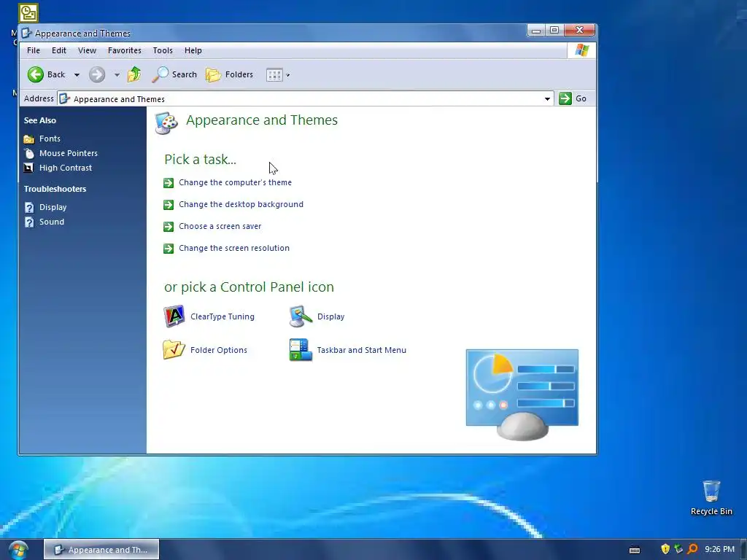Open the Views dropdown arrow
The height and width of the screenshot is (560, 747).
[x=287, y=75]
